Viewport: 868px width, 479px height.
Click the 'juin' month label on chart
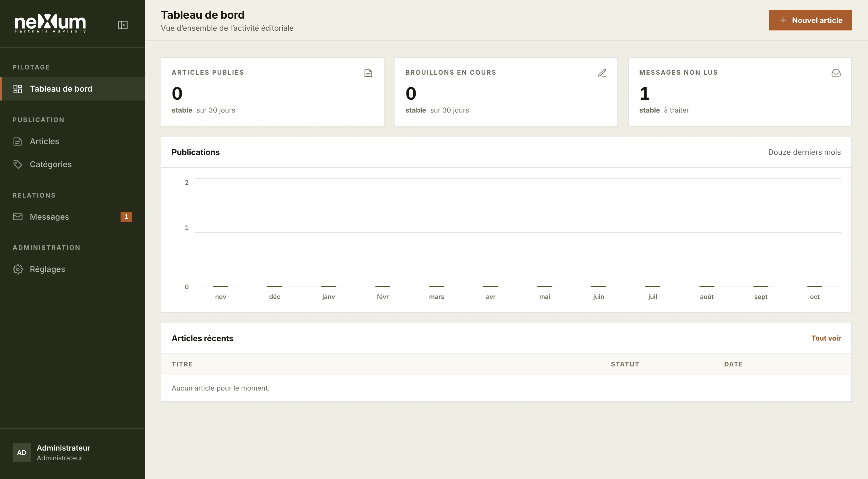[599, 297]
